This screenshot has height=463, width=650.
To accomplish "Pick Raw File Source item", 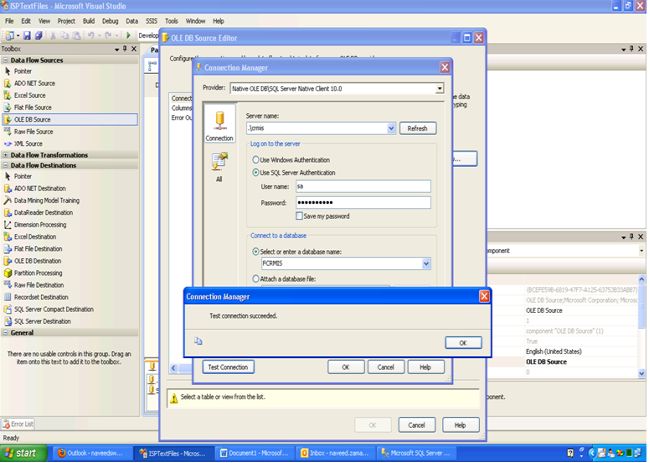I will [33, 131].
